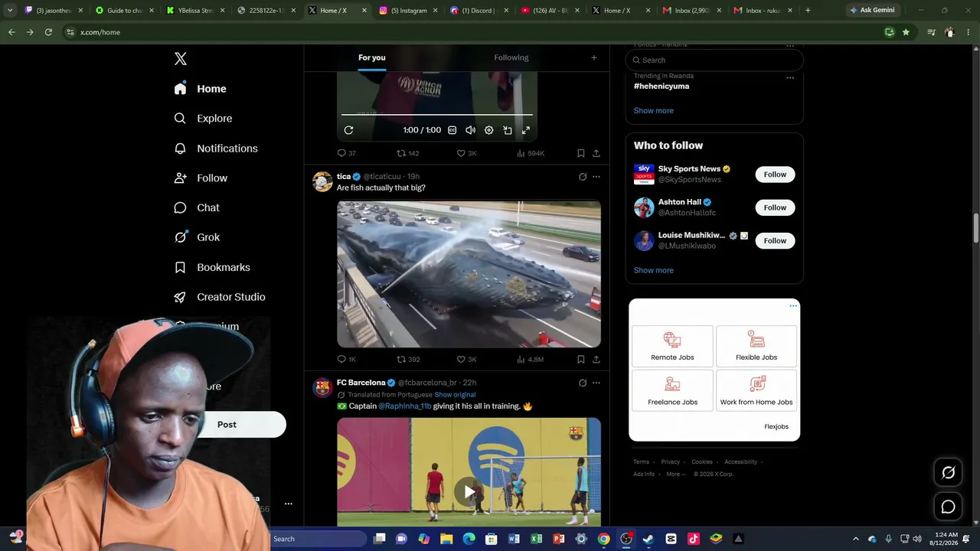Open more options on tica's post
980x551 pixels.
click(596, 177)
